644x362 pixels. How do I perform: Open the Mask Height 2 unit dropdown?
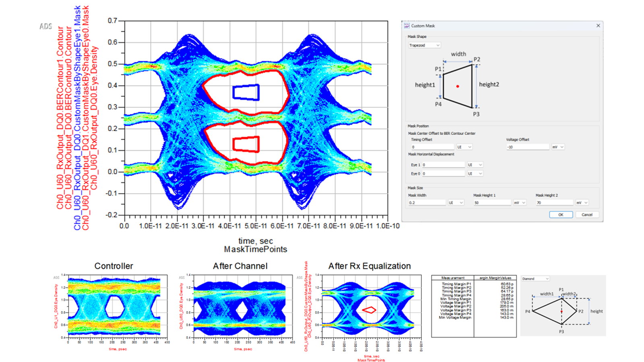tap(582, 203)
